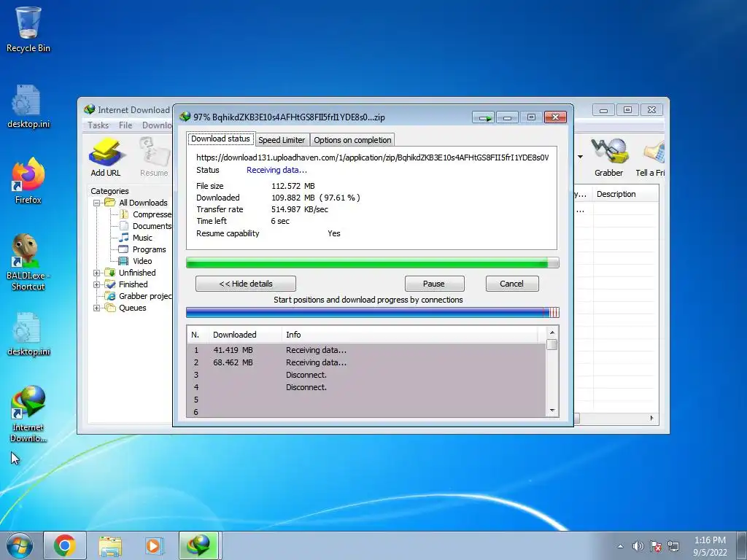Pause the current download
The width and height of the screenshot is (747, 560).
coord(434,284)
